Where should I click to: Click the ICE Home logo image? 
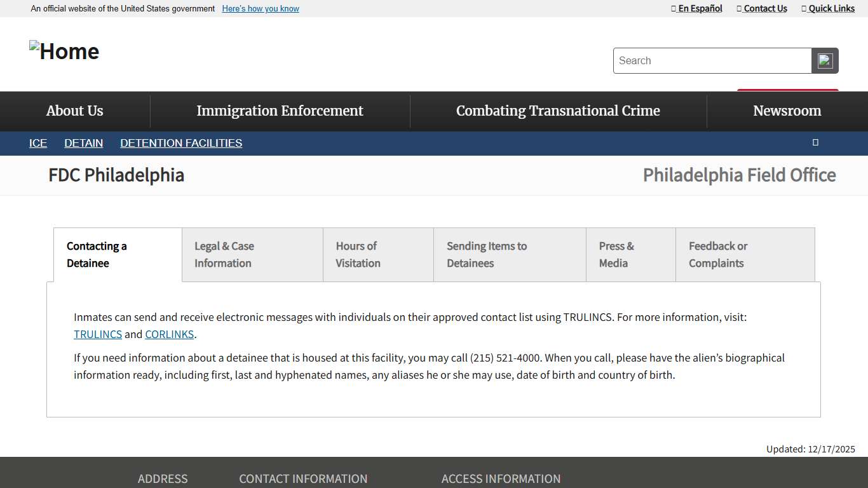point(64,51)
